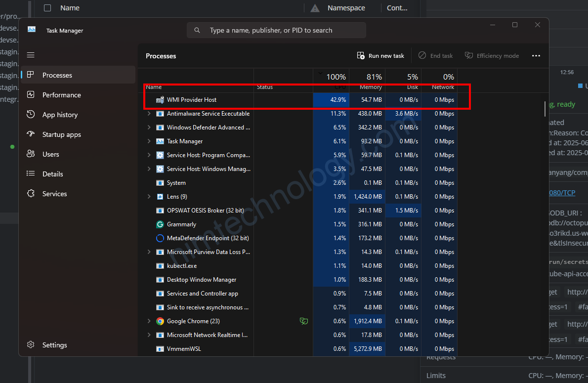Expand the Antimalware Service Executable row
This screenshot has width=588, height=383.
(x=149, y=114)
